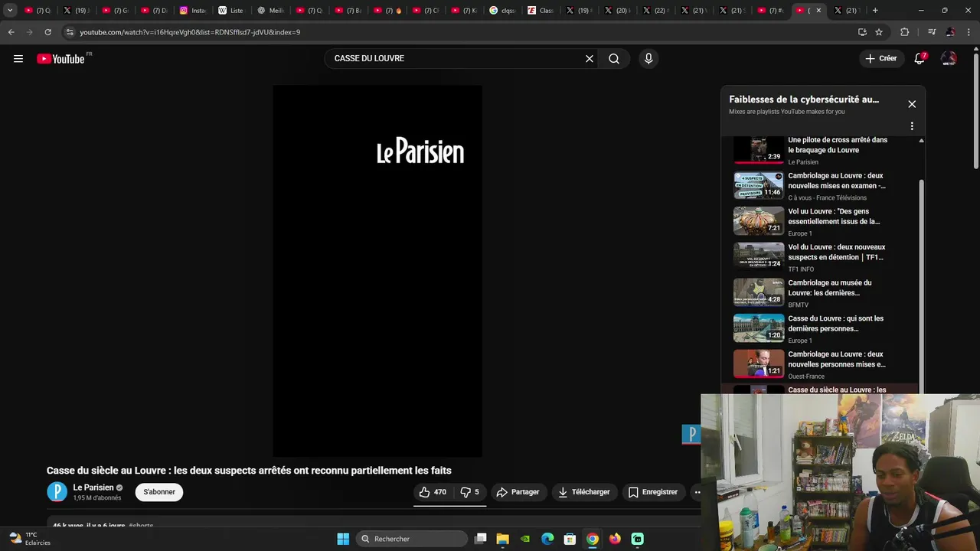Open the NVIDIA app from the taskbar

(525, 539)
